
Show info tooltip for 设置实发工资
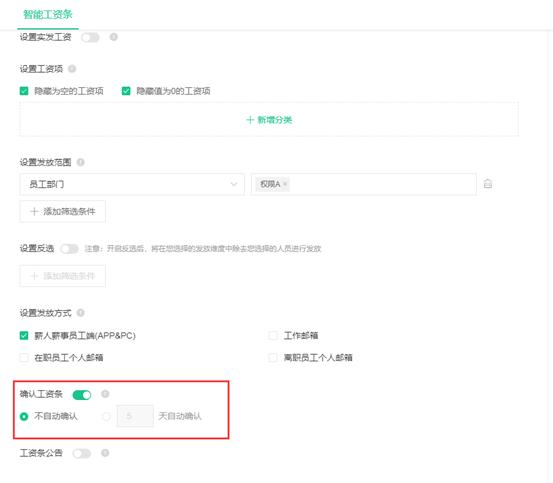pos(114,37)
